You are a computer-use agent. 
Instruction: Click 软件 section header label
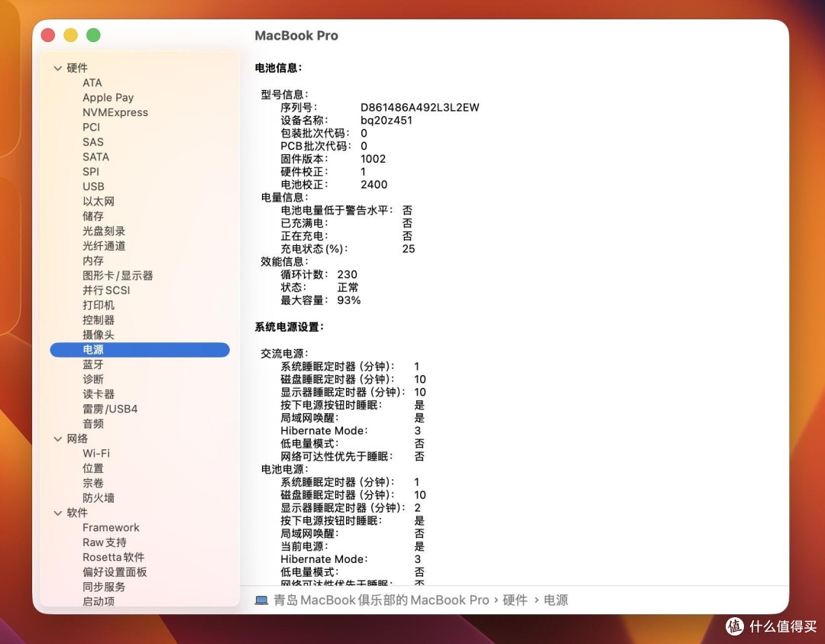(77, 513)
